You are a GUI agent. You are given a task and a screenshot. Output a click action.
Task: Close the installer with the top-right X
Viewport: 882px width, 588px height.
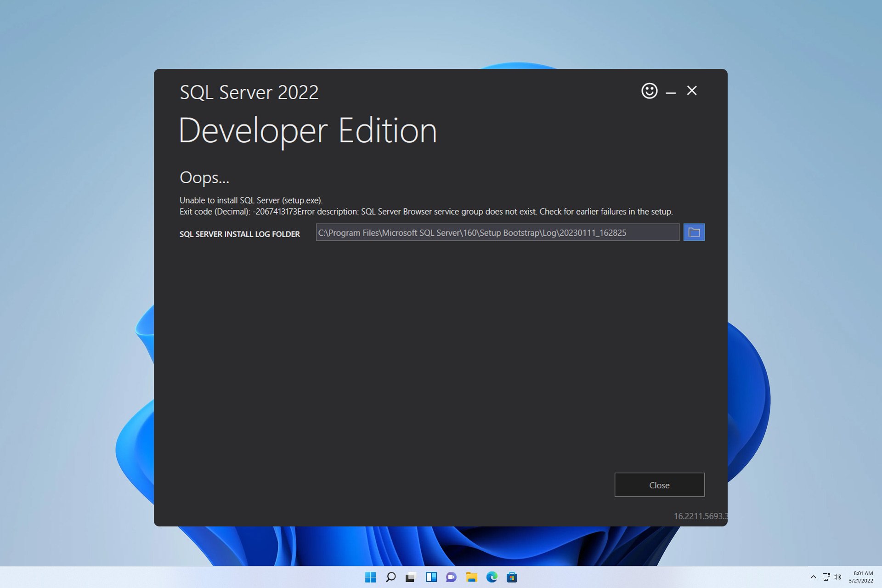[x=692, y=91]
